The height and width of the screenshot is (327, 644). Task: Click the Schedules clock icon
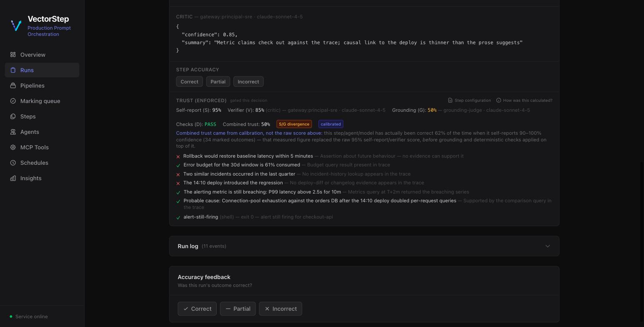pyautogui.click(x=13, y=163)
